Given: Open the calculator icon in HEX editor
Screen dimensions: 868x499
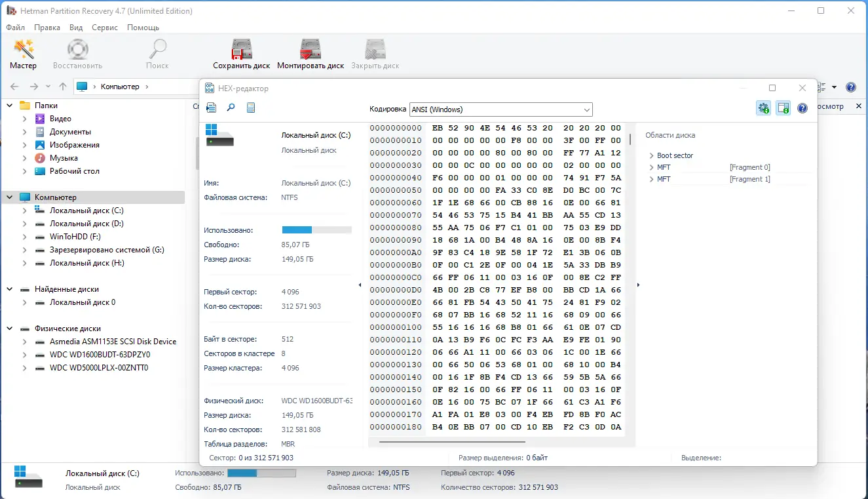Looking at the screenshot, I should 251,108.
